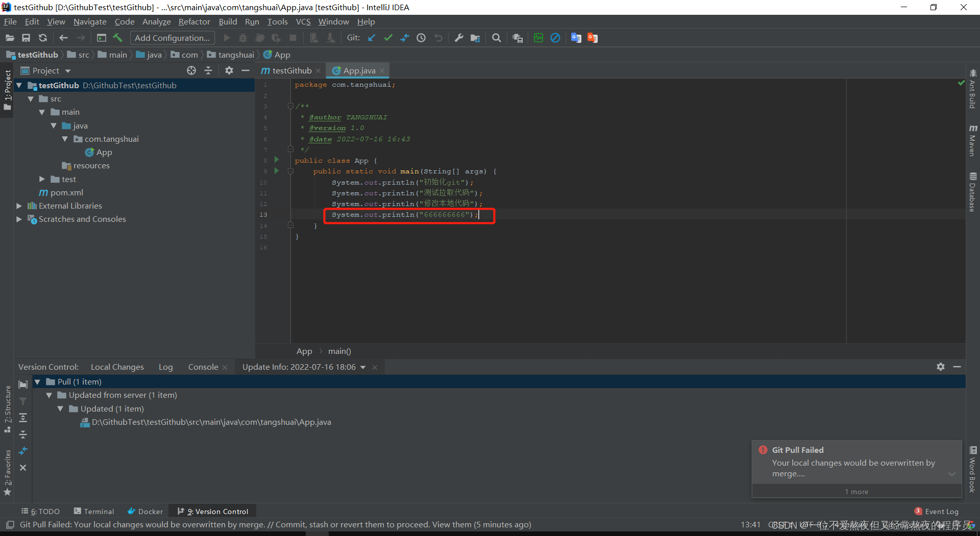
Task: Open the Database side panel
Action: pyautogui.click(x=973, y=192)
